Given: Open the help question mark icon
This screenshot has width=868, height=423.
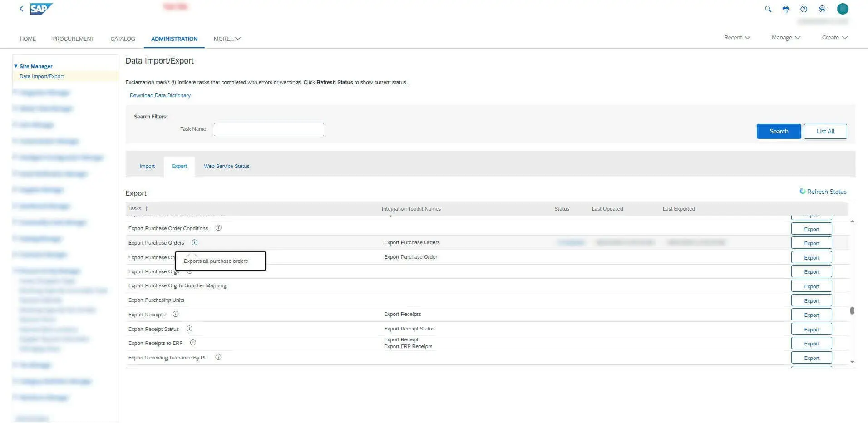Looking at the screenshot, I should tap(804, 9).
